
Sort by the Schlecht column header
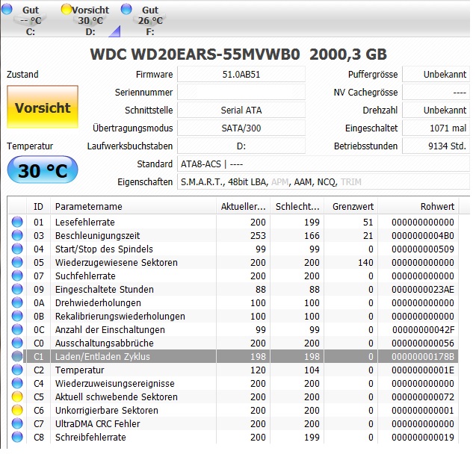(x=297, y=207)
